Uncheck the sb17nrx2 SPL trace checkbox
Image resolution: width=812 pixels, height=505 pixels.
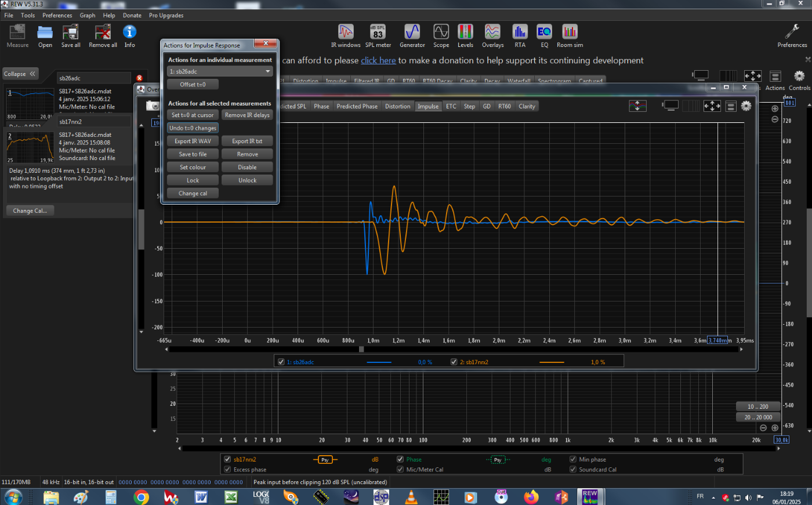point(227,459)
